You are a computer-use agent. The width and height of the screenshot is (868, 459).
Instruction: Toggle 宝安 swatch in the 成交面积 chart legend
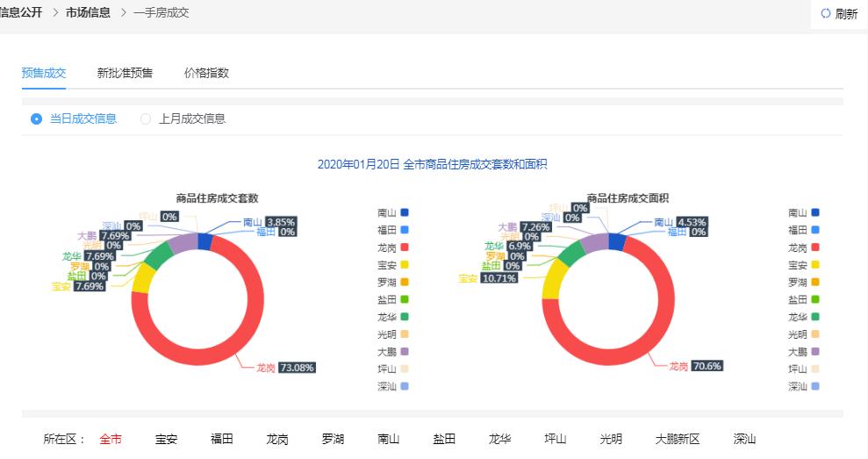click(815, 265)
